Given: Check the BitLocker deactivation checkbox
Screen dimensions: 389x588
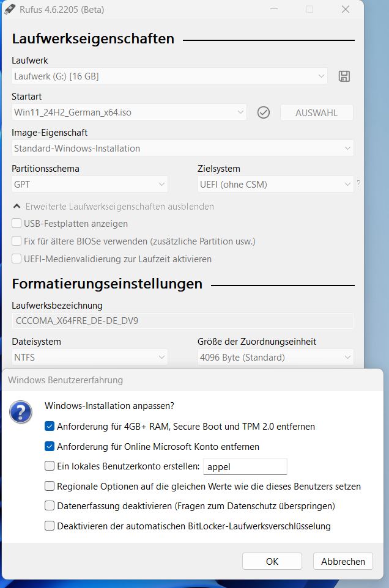Looking at the screenshot, I should [x=50, y=526].
